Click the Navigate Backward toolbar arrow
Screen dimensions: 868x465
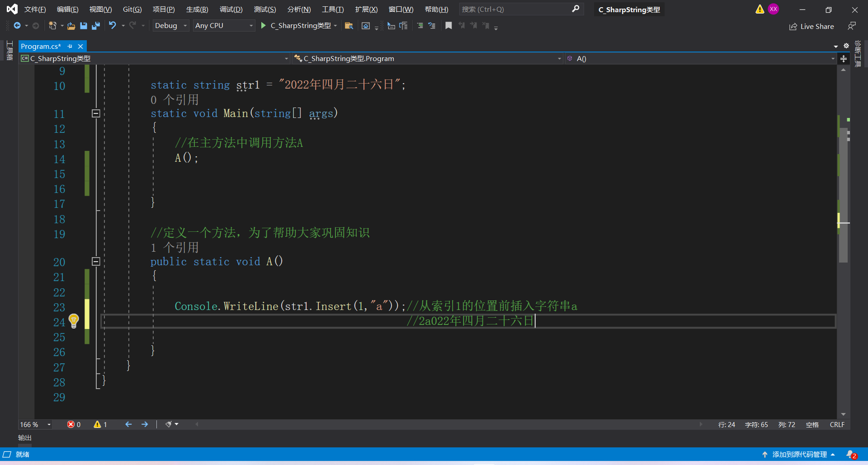tap(17, 26)
